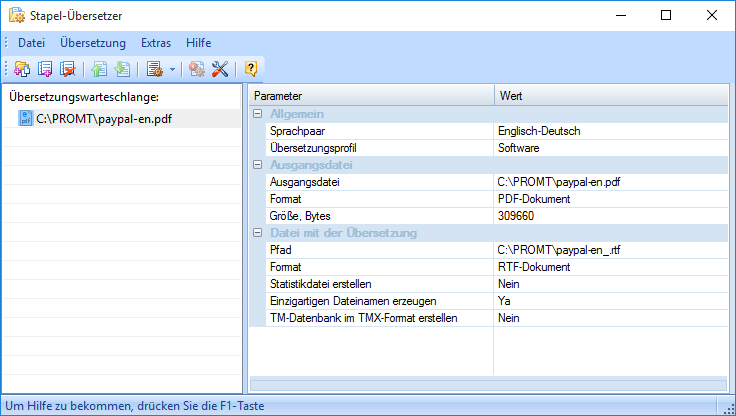This screenshot has height=416, width=736.
Task: Click the Englisch-Deutsch language pair value
Action: 538,131
